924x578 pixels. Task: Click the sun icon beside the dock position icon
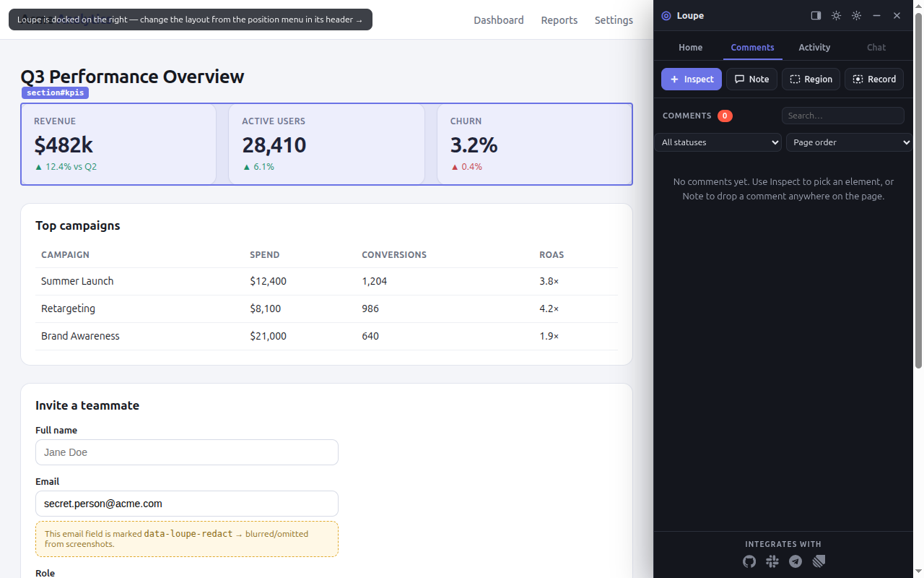[836, 16]
